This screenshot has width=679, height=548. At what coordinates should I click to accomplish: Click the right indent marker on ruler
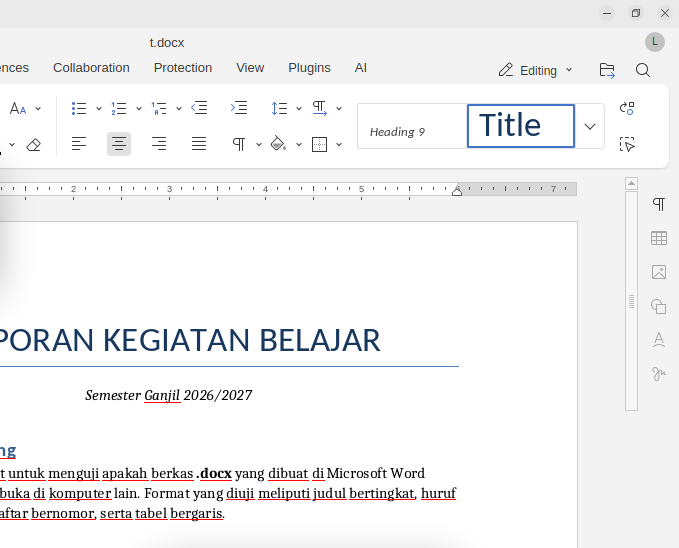[457, 190]
